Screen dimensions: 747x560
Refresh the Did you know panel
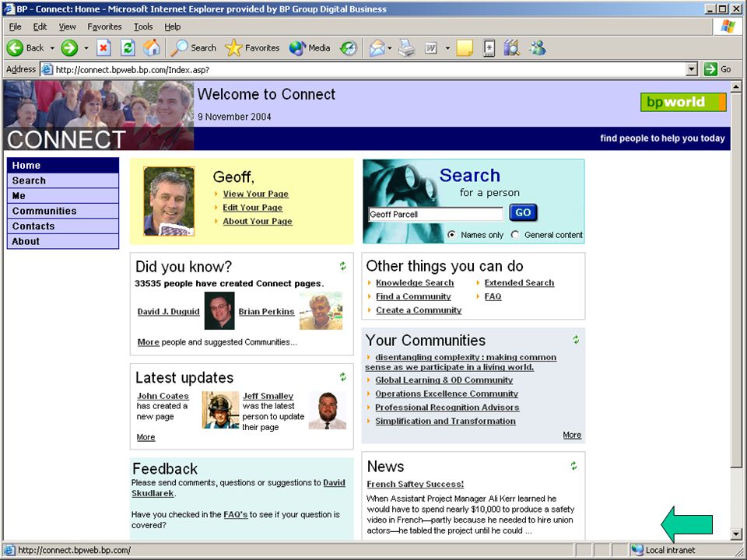342,266
